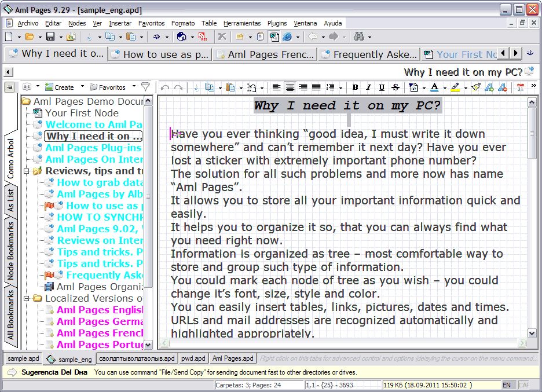This screenshot has width=542, height=392.
Task: Open the dropdown arrow next to the save icon
Action: tap(60, 37)
